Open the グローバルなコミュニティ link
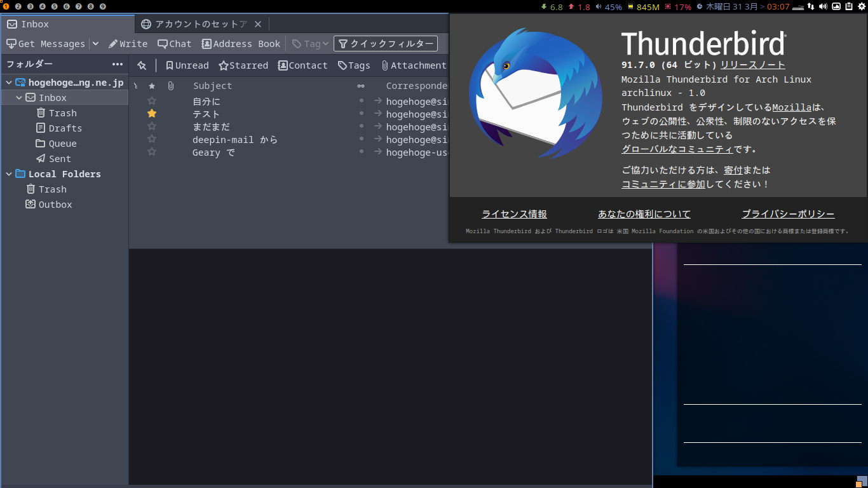The image size is (868, 488). pyautogui.click(x=677, y=149)
